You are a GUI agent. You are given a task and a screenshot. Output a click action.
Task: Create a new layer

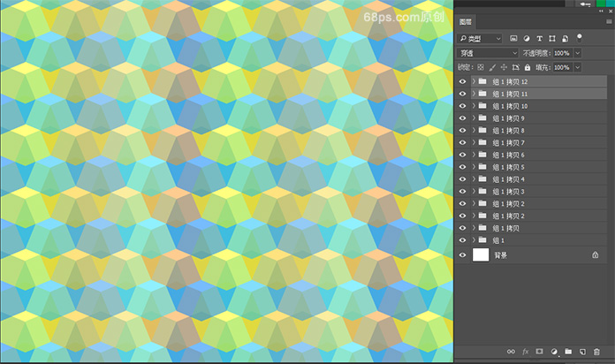click(x=582, y=352)
